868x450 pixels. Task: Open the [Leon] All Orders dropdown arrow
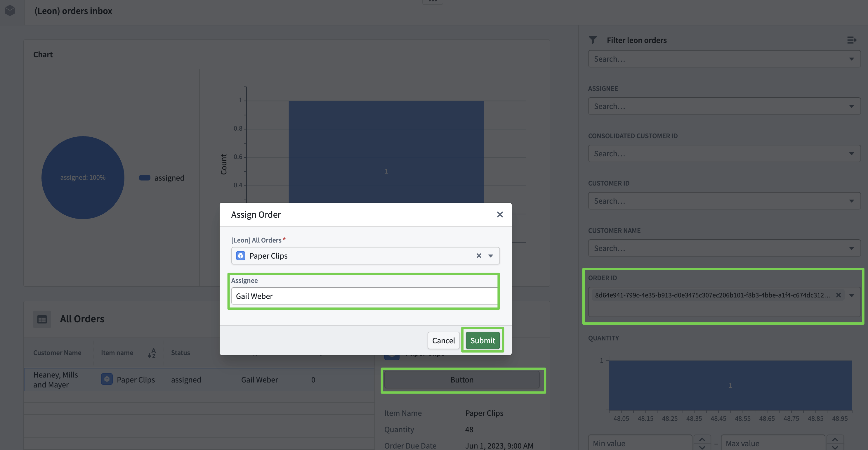[491, 256]
